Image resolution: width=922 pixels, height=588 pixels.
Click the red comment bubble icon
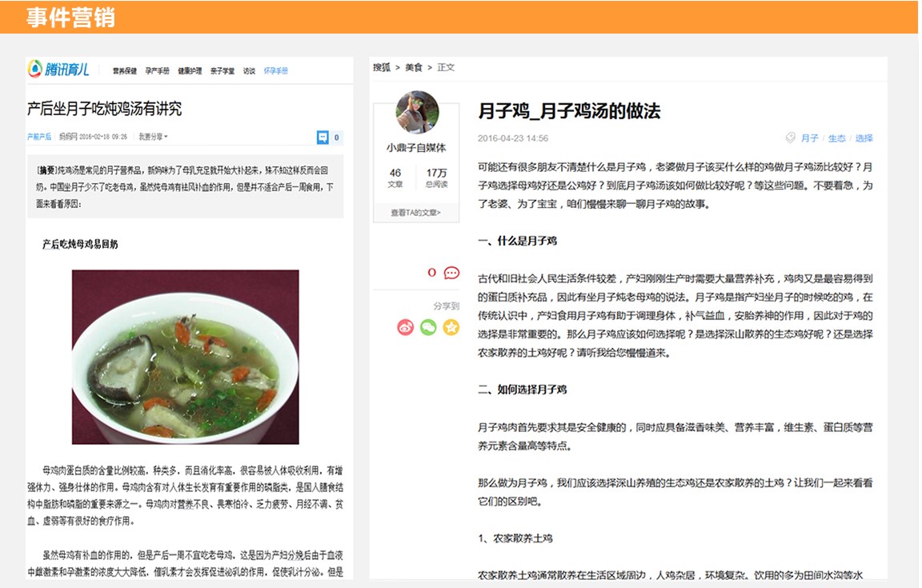click(x=451, y=273)
